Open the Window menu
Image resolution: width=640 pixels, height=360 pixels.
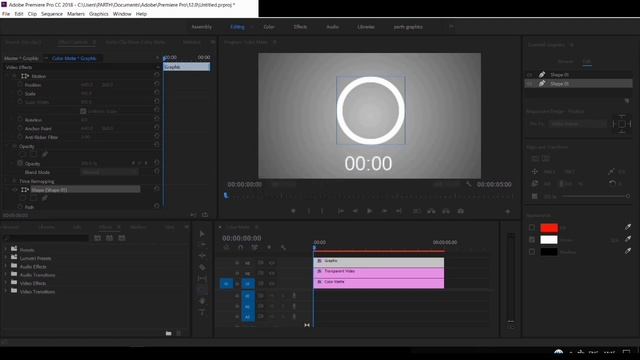(122, 13)
